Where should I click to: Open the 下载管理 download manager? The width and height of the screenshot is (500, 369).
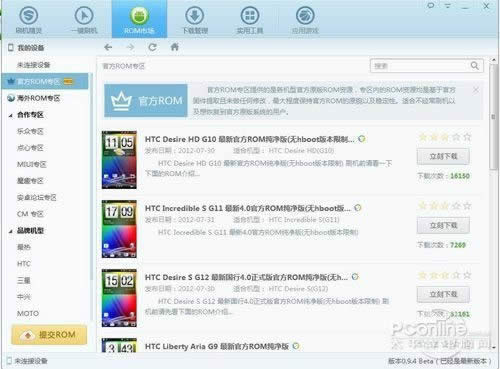point(195,19)
